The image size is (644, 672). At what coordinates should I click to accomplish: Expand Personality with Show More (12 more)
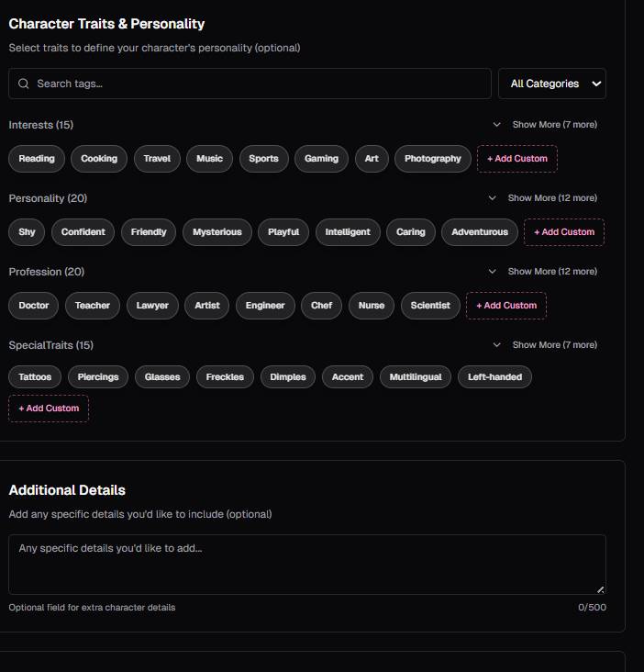(543, 198)
